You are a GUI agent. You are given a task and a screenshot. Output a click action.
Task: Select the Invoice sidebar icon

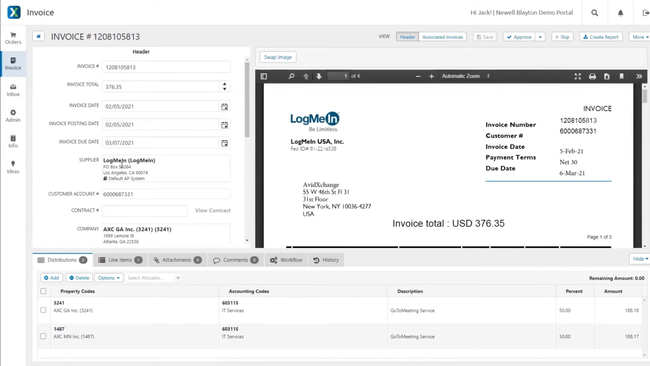coord(13,63)
